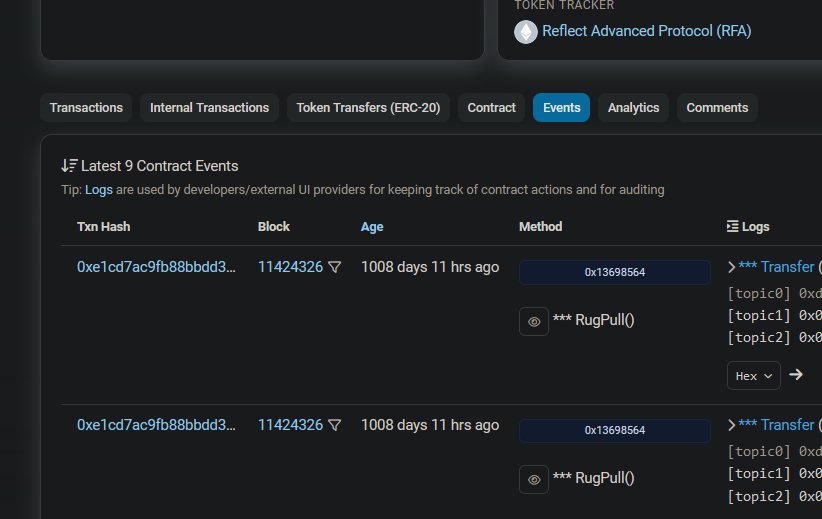
Task: Click the Block column header
Action: [x=274, y=227]
